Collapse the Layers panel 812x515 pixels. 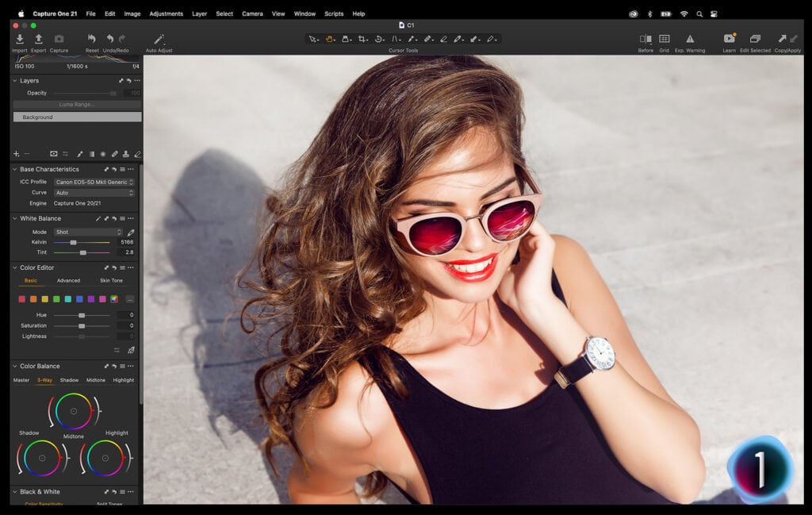click(x=14, y=81)
